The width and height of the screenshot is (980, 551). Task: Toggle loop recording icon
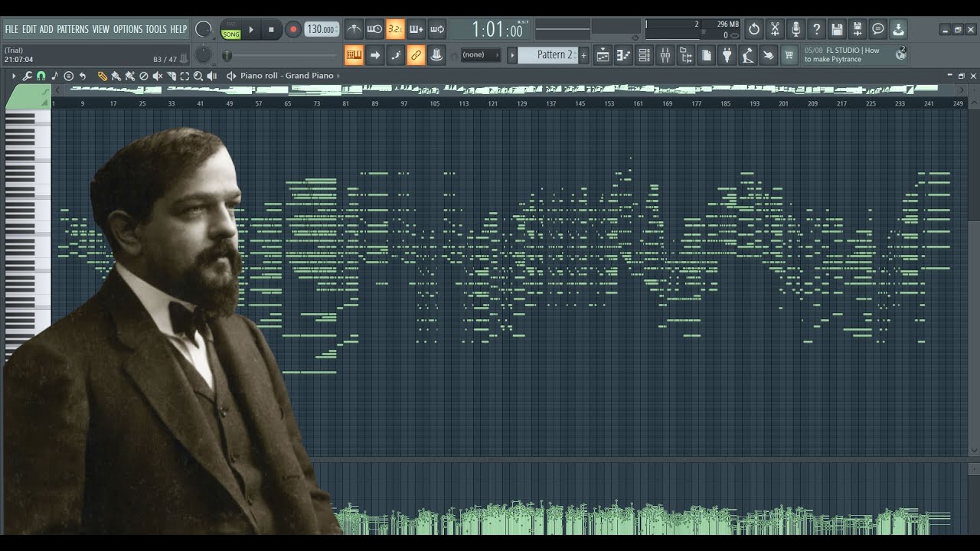[436, 30]
